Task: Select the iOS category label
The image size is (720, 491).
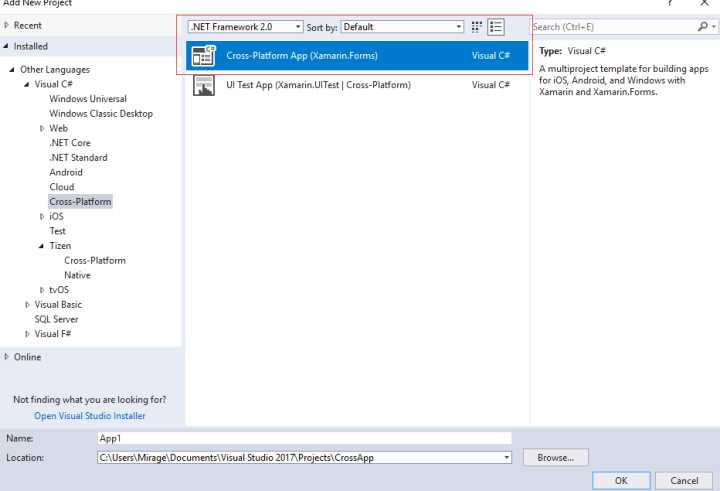Action: pos(56,216)
